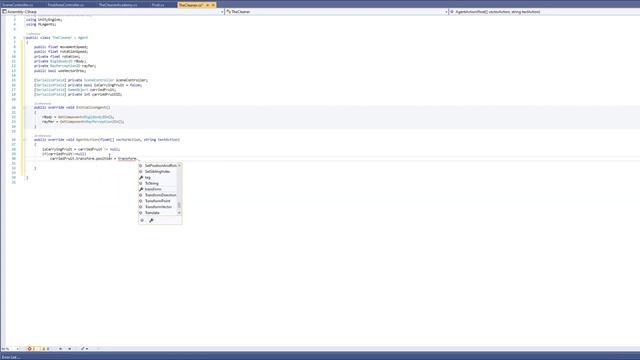The image size is (640, 360).
Task: Choose ToString in autocomplete list
Action: [x=158, y=183]
